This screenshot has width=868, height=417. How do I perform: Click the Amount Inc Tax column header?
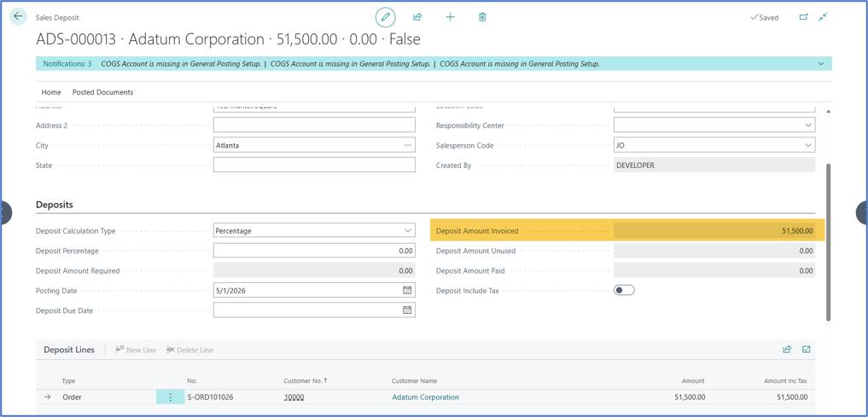pyautogui.click(x=785, y=381)
